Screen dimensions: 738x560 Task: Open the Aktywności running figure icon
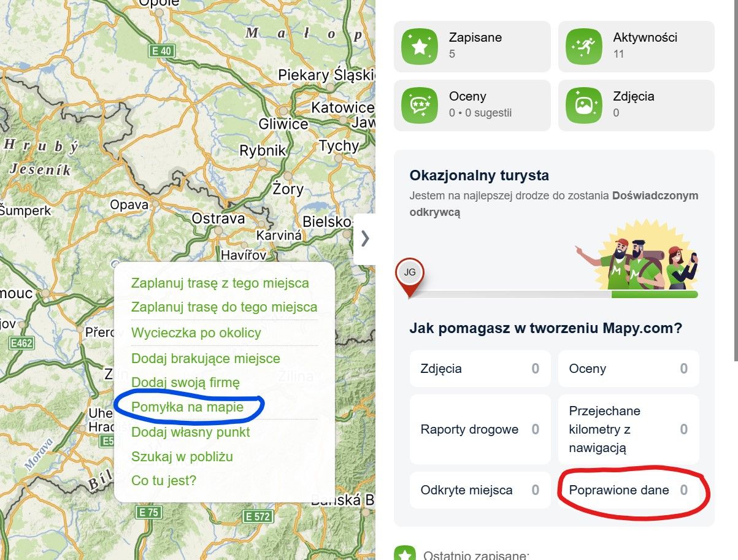[584, 47]
